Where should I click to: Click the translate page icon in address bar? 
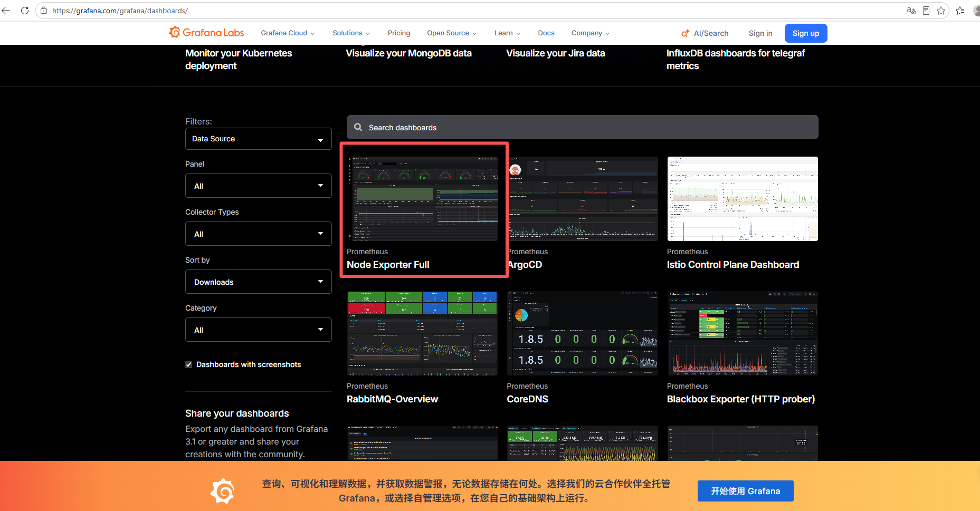(x=911, y=11)
